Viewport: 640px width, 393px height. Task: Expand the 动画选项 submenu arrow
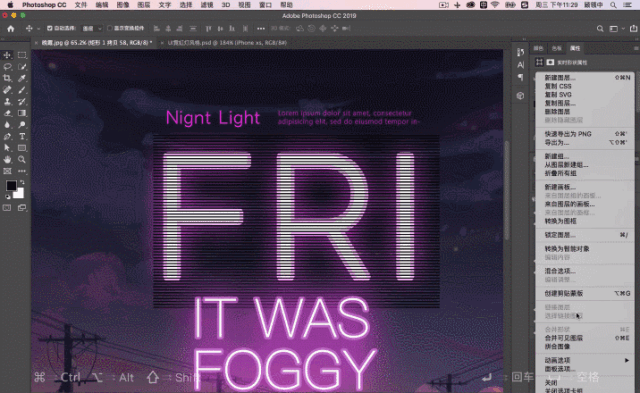[627, 360]
